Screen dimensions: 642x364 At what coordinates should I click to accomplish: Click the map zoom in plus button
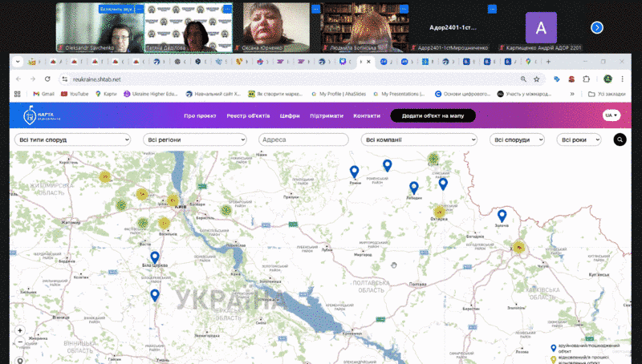click(x=20, y=330)
